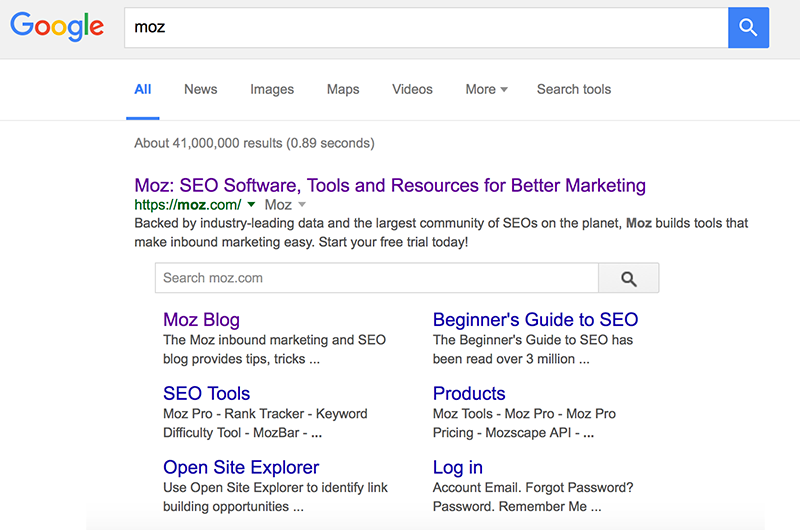Open the Open Site Explorer sitelink

[241, 467]
